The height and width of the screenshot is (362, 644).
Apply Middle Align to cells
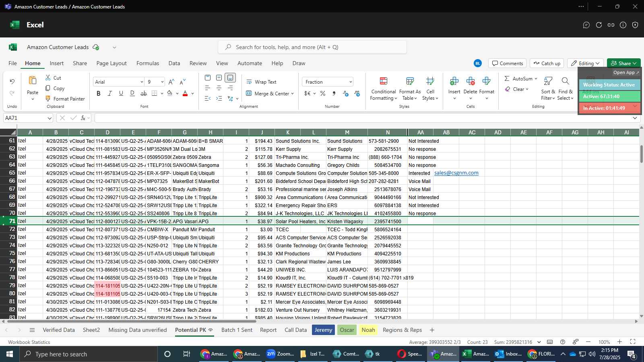coord(219,78)
